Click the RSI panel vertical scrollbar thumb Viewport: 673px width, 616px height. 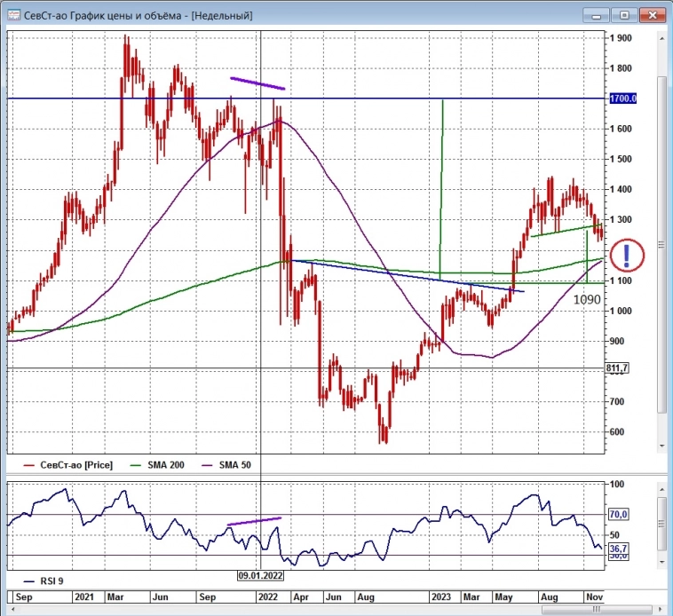[x=661, y=524]
